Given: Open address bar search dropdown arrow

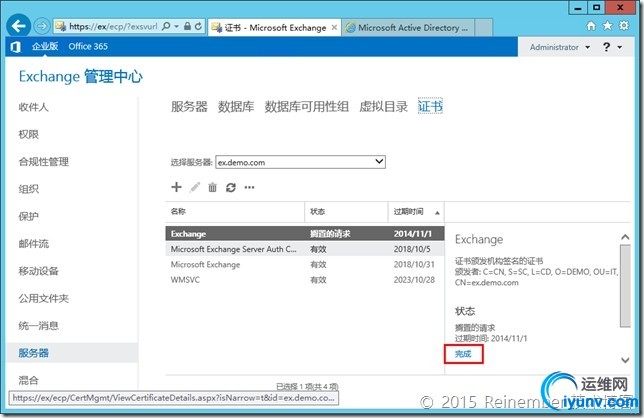Looking at the screenshot, I should coord(177,26).
